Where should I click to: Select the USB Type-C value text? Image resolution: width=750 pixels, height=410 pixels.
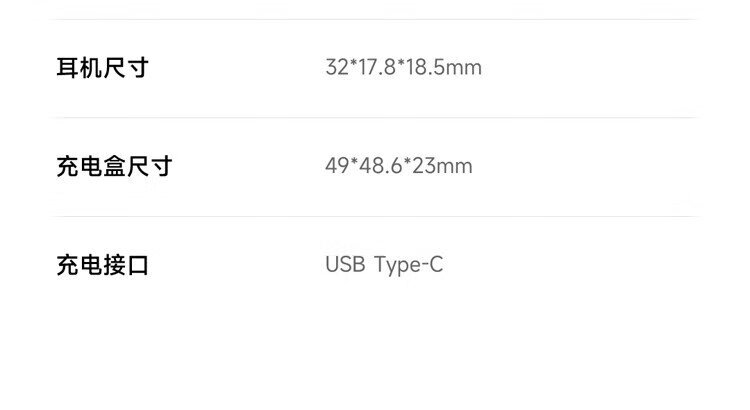point(384,265)
